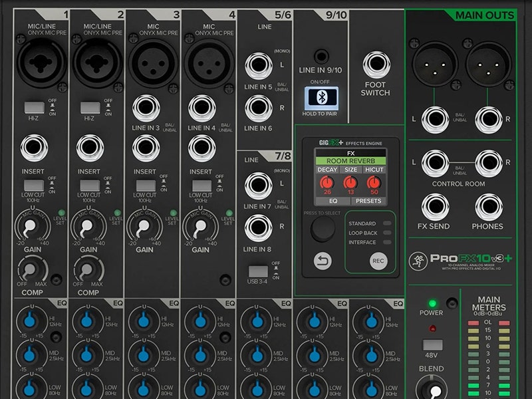Image resolution: width=532 pixels, height=399 pixels.
Task: Click the left Main Out XLR connector
Action: (435, 64)
